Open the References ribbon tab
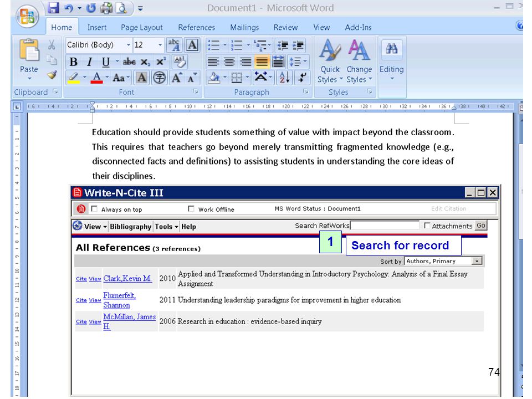Screen dimensions: 532x399 coord(196,28)
